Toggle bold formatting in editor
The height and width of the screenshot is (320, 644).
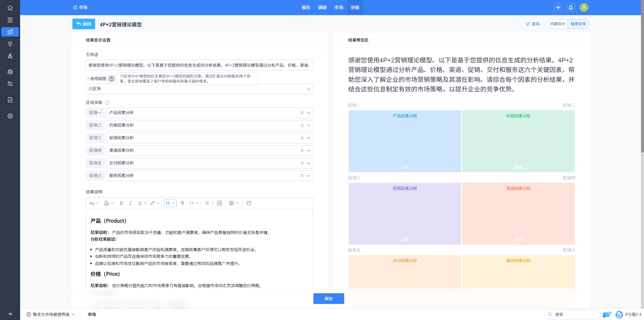(x=121, y=203)
